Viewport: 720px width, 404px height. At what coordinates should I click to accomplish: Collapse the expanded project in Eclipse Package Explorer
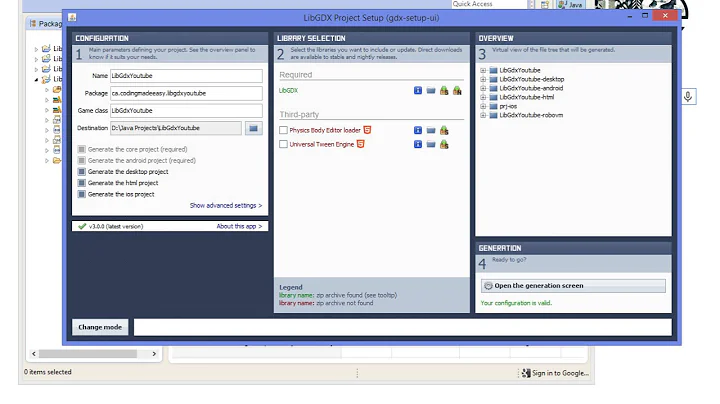pos(36,79)
